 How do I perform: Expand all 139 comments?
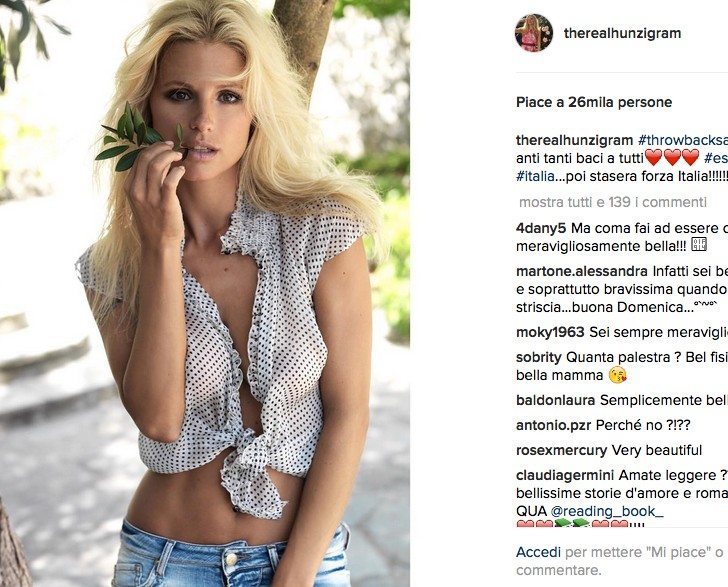tap(613, 202)
